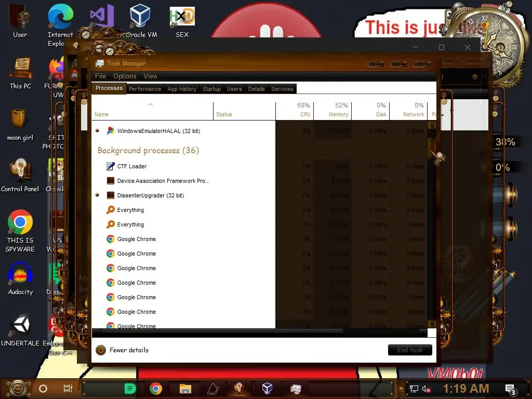Launch Audacity from the desktop

coord(20,279)
